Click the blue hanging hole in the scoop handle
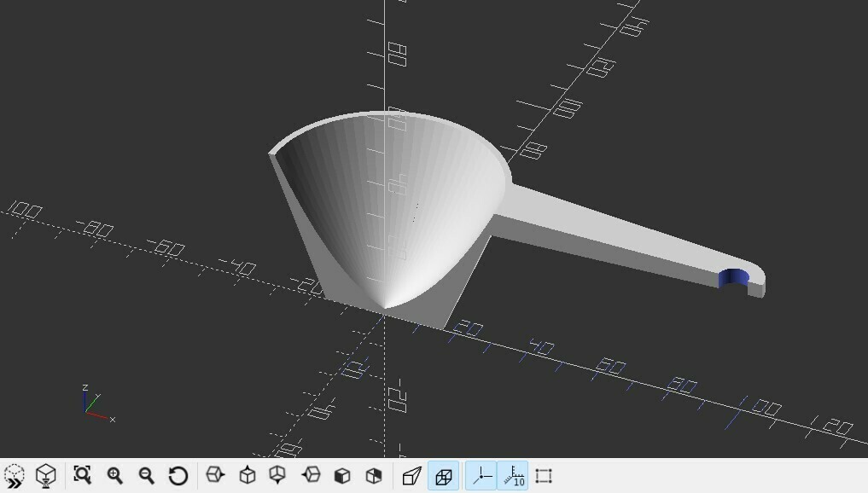The image size is (868, 493). click(731, 277)
